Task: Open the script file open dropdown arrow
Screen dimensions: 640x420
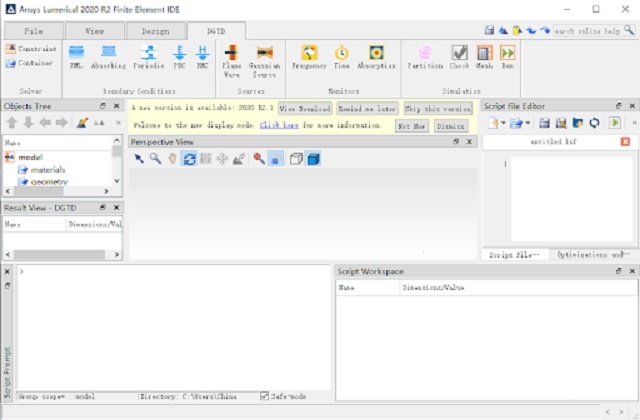Action: coord(526,122)
